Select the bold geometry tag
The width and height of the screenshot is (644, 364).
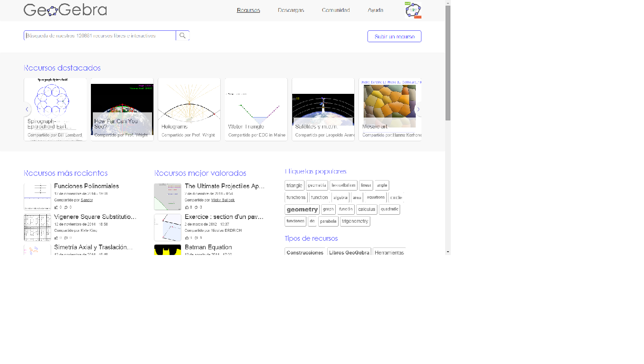tap(302, 209)
